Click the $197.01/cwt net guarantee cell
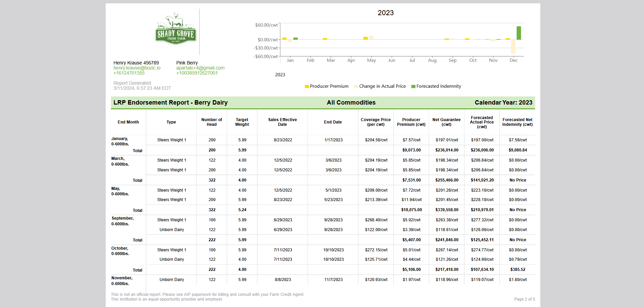The width and height of the screenshot is (644, 307). coord(447,140)
